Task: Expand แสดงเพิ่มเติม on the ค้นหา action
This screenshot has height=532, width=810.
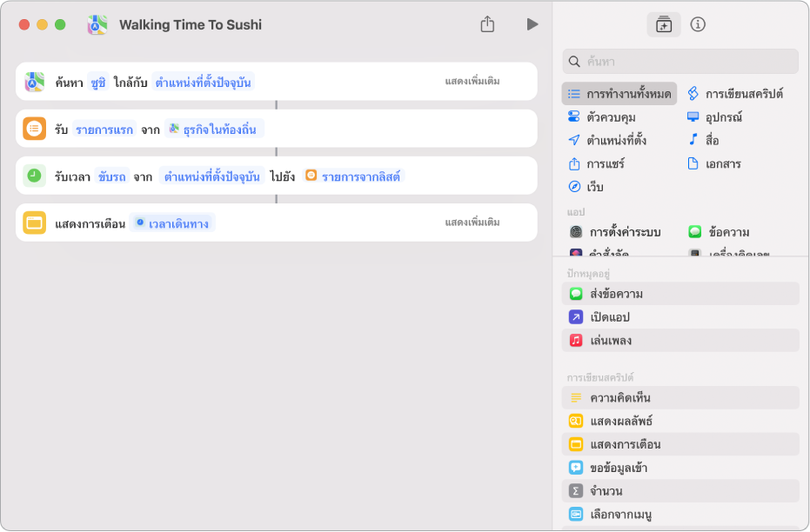Action: click(472, 82)
